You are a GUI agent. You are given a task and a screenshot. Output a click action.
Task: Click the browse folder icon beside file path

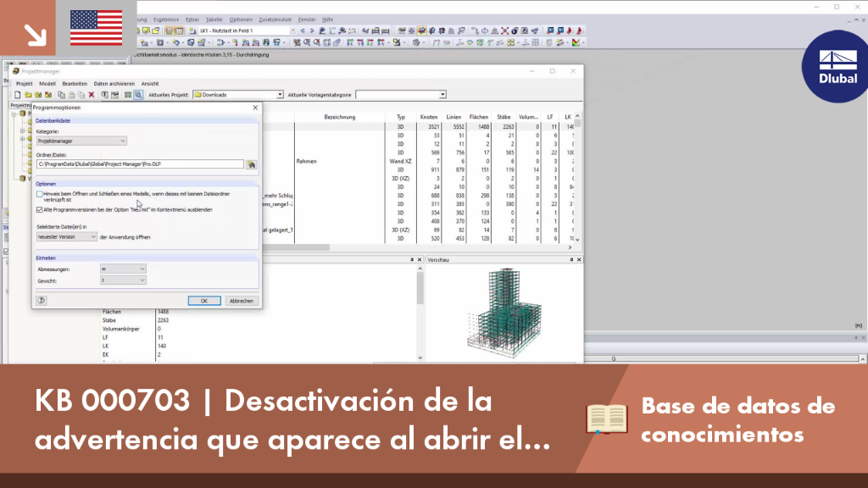click(251, 164)
